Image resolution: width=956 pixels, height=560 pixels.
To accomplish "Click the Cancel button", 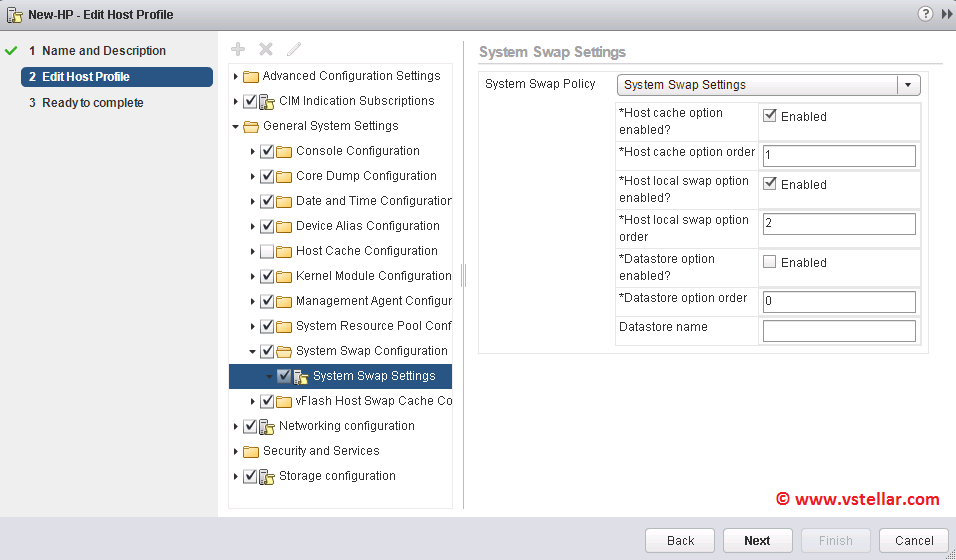I will click(913, 541).
